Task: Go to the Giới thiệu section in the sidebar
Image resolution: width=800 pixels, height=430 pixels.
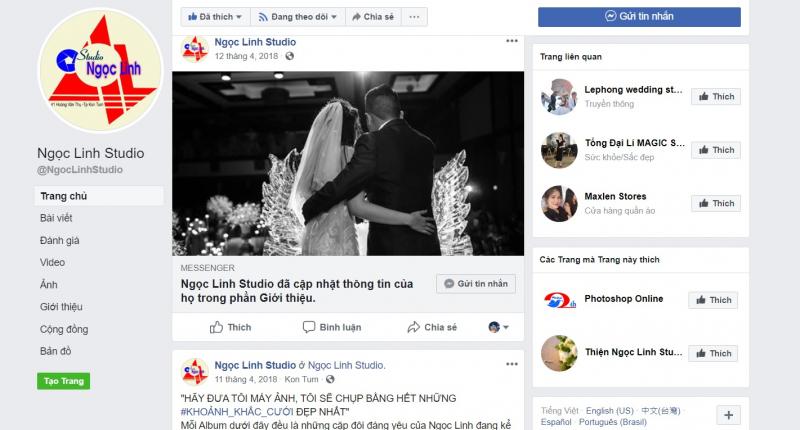Action: pos(61,307)
